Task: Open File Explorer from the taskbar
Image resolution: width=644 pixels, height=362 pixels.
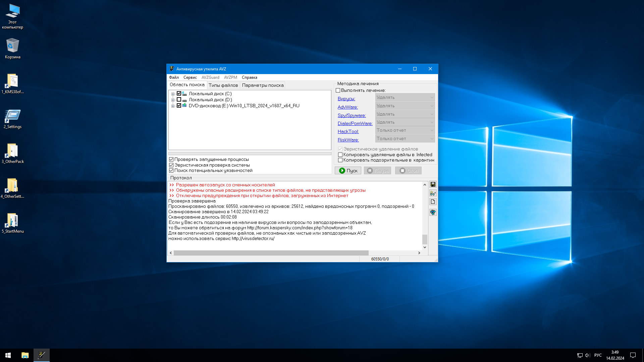Action: tap(25, 355)
